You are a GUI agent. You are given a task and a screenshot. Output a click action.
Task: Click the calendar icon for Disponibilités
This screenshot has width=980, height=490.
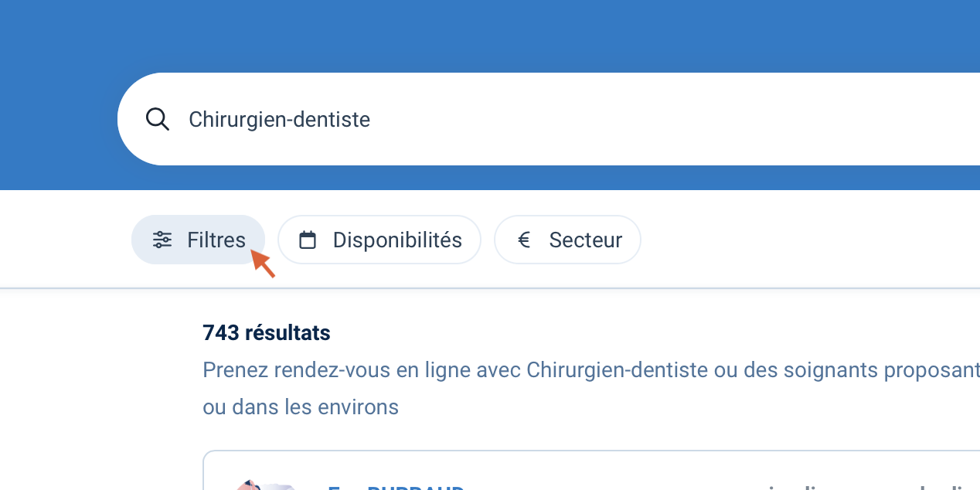[308, 240]
